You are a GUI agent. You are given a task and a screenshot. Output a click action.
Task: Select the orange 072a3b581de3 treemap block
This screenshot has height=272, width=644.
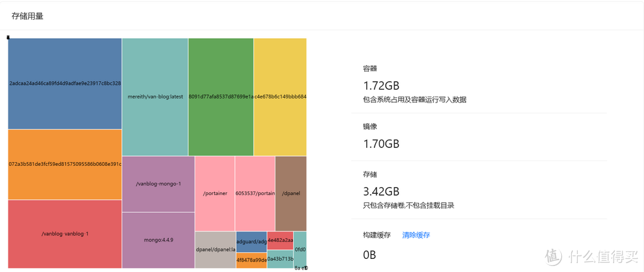point(65,165)
